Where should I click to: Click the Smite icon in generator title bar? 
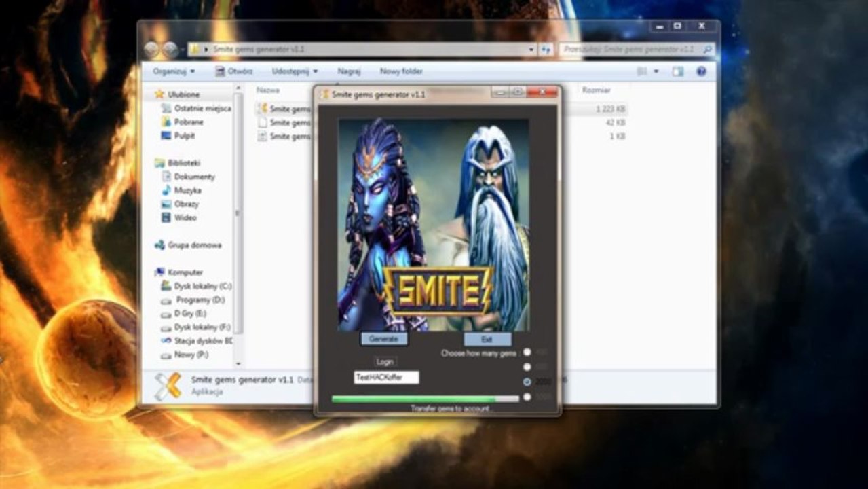[324, 94]
